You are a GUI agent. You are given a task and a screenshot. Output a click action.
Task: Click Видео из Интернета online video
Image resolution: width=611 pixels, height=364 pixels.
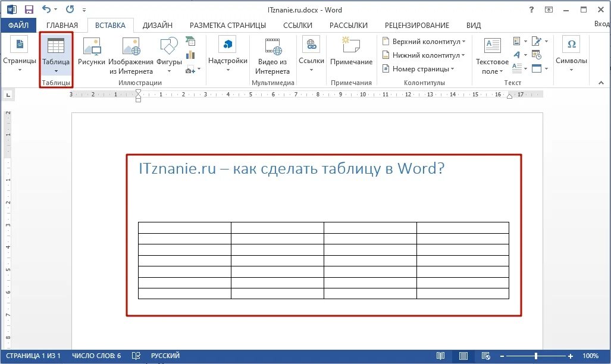point(272,55)
